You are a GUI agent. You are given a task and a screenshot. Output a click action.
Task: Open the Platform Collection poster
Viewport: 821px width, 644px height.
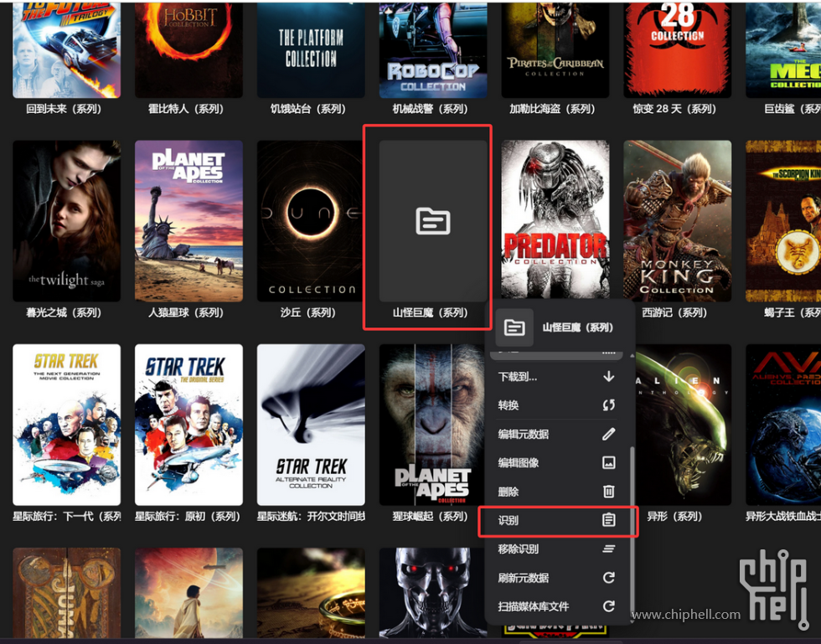pos(311,49)
